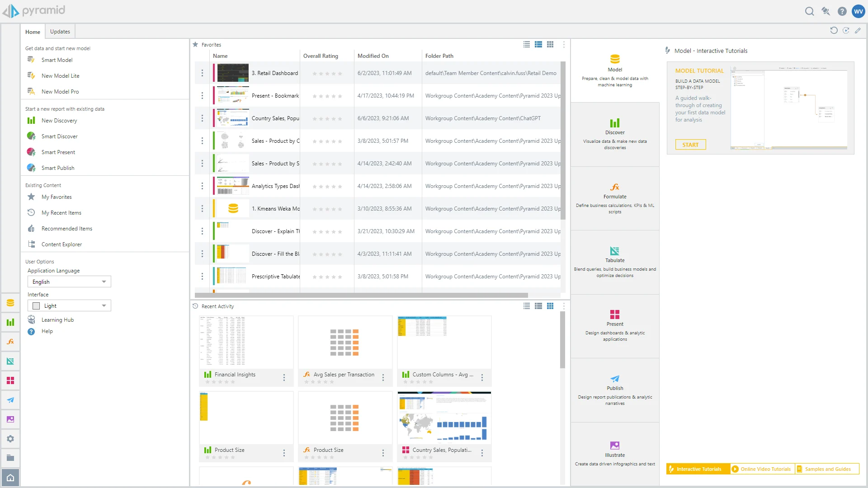Open options menu for Retail Dashboard row
This screenshot has width=868, height=488.
202,73
